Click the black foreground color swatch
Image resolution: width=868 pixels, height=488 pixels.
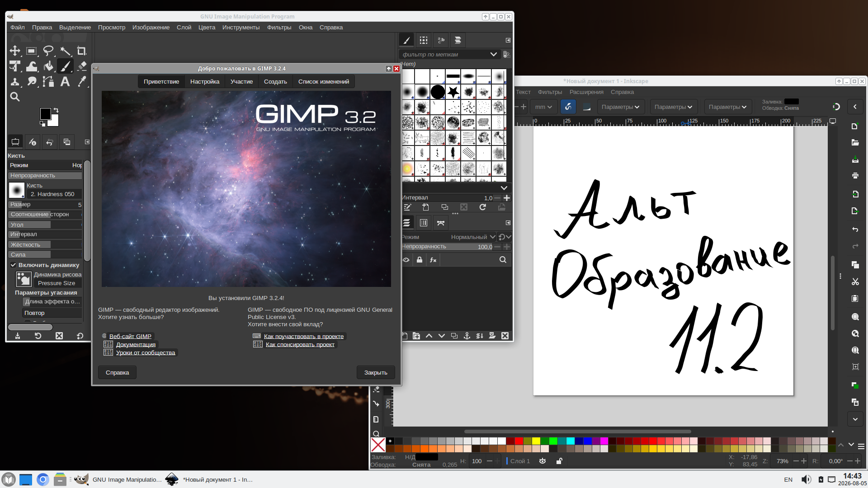click(45, 114)
